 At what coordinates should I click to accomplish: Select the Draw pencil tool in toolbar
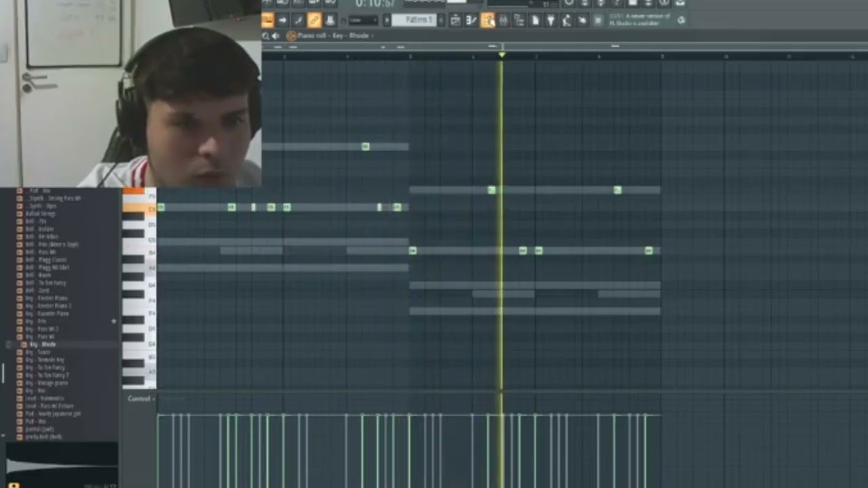298,20
